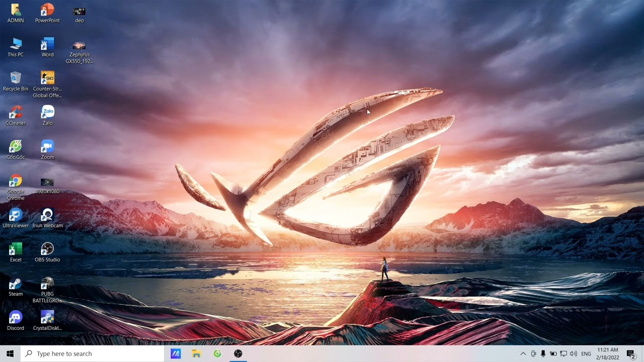Open the volume control in tray
Screen dimensions: 644x362
pos(574,354)
